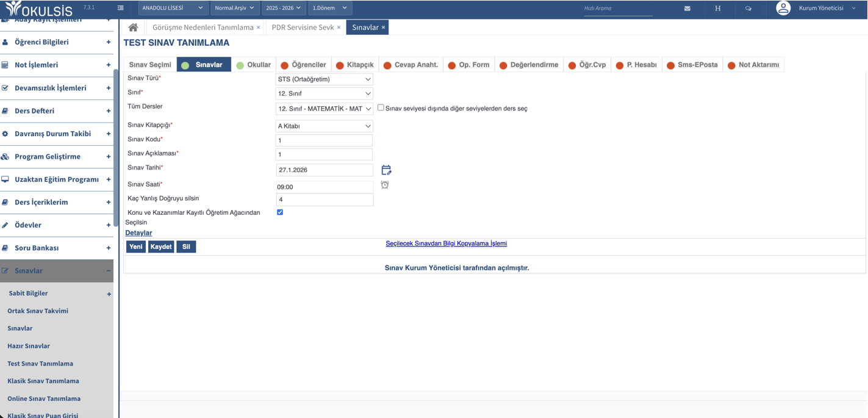Click the user avatar icon
The height and width of the screenshot is (418, 868).
783,8
